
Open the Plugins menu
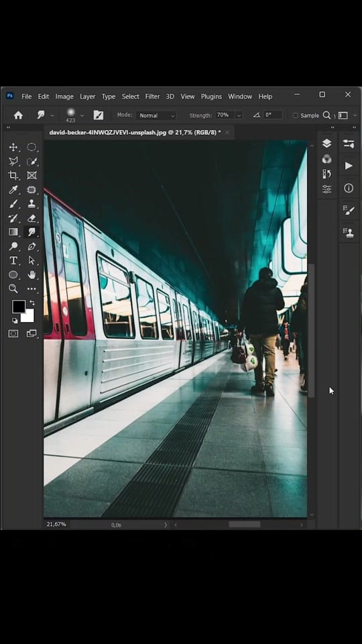tap(211, 97)
